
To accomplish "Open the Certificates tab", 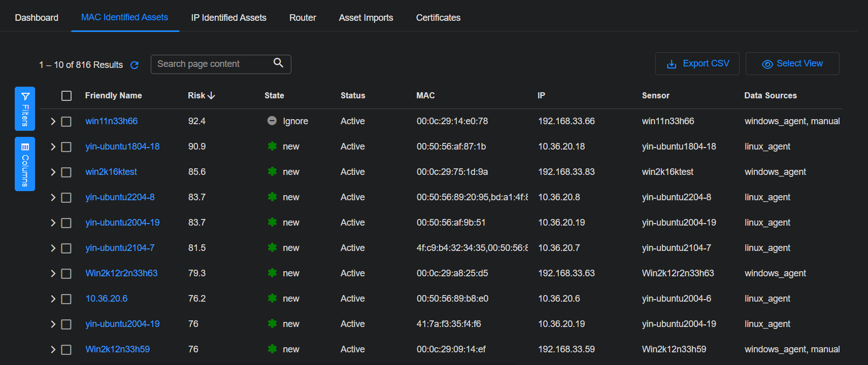I will click(x=438, y=18).
